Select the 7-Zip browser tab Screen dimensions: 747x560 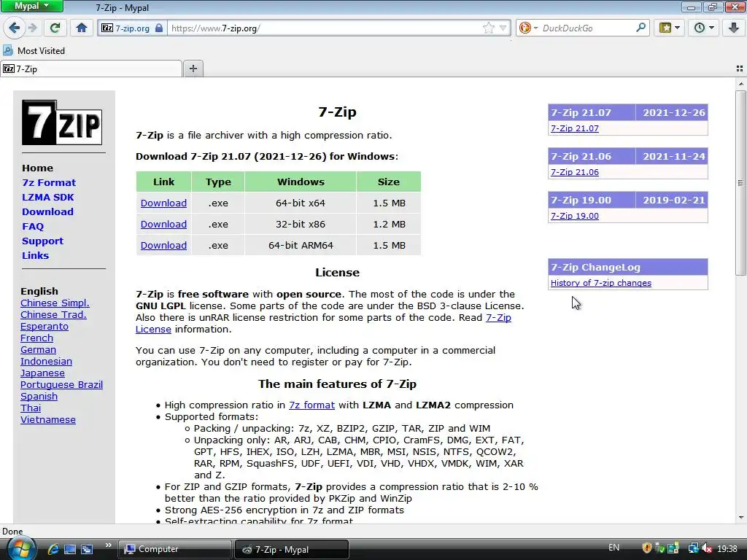(x=91, y=69)
